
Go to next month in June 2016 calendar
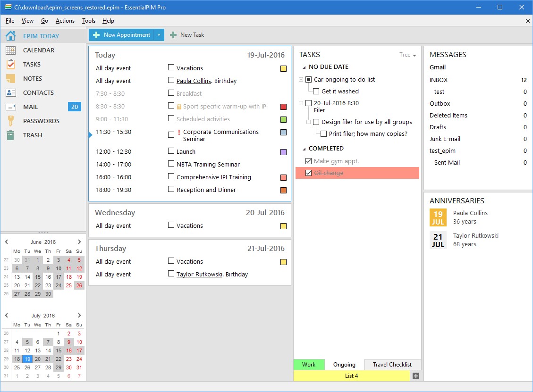tap(79, 242)
